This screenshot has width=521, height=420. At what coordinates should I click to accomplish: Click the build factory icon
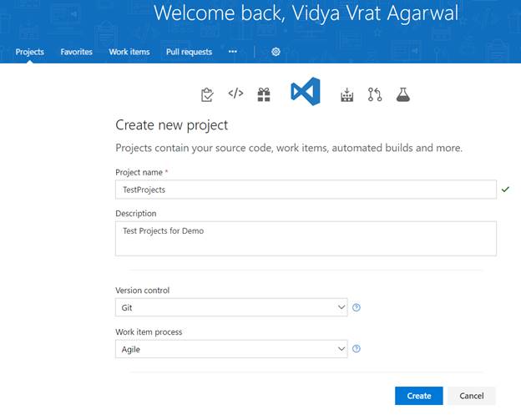tap(347, 94)
